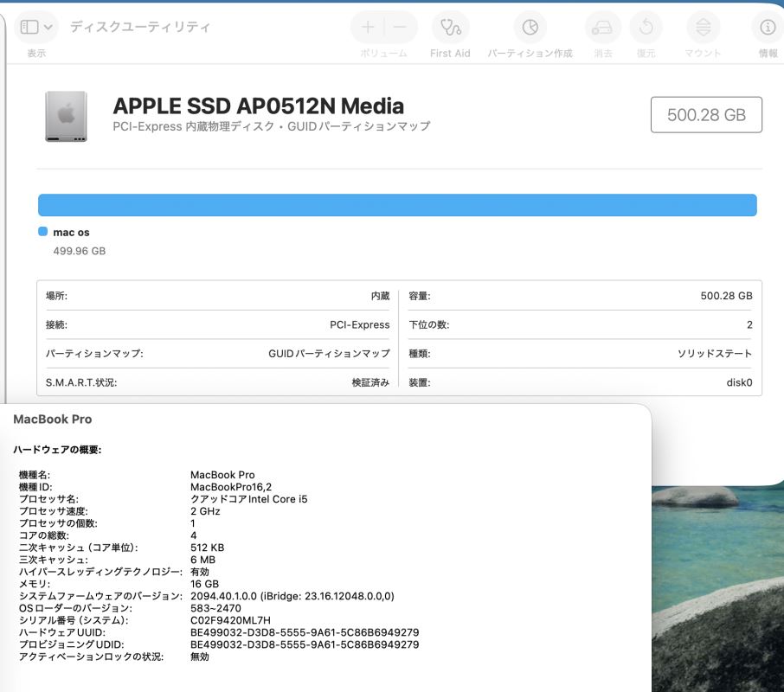Click the 500.28 GB capacity box
The image size is (784, 692).
point(706,115)
